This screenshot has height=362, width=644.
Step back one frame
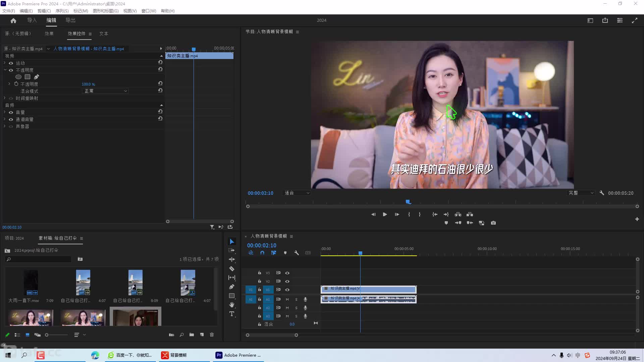(x=373, y=215)
